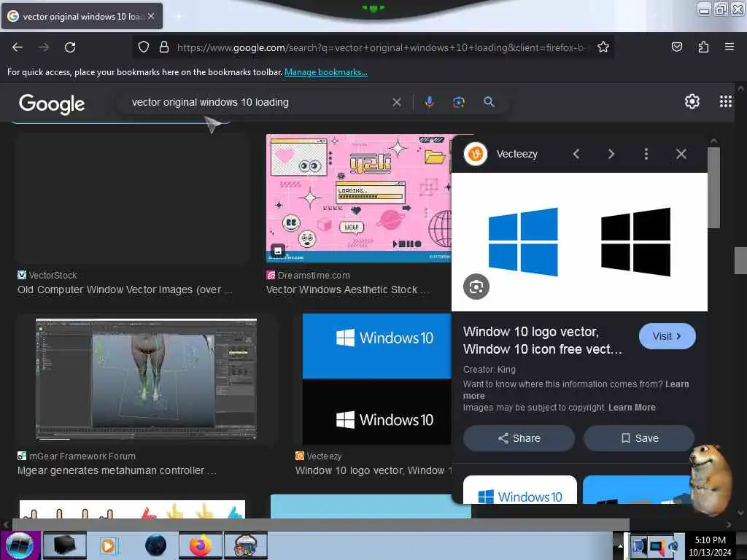Open the Firefox extensions icon

click(x=703, y=47)
